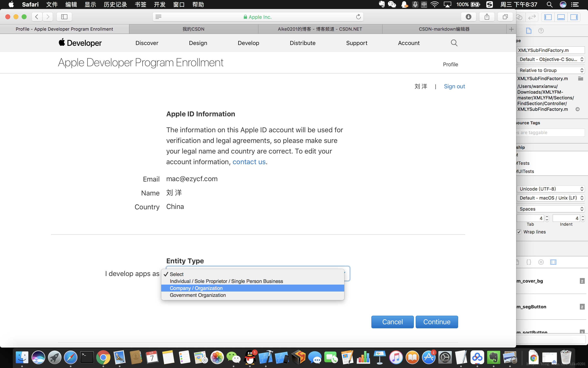This screenshot has width=588, height=368.
Task: Open the Relative to Group location dropdown
Action: [551, 70]
